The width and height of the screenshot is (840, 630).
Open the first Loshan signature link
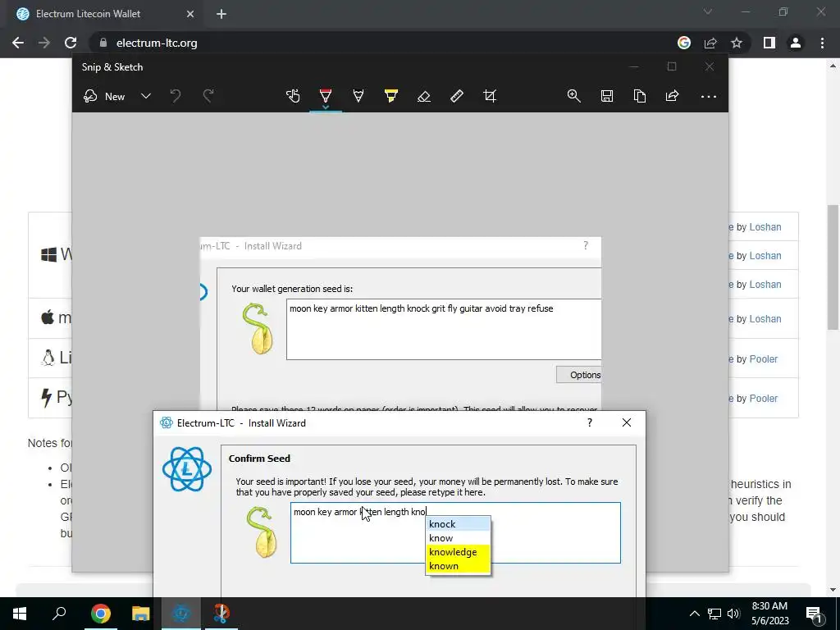click(765, 227)
